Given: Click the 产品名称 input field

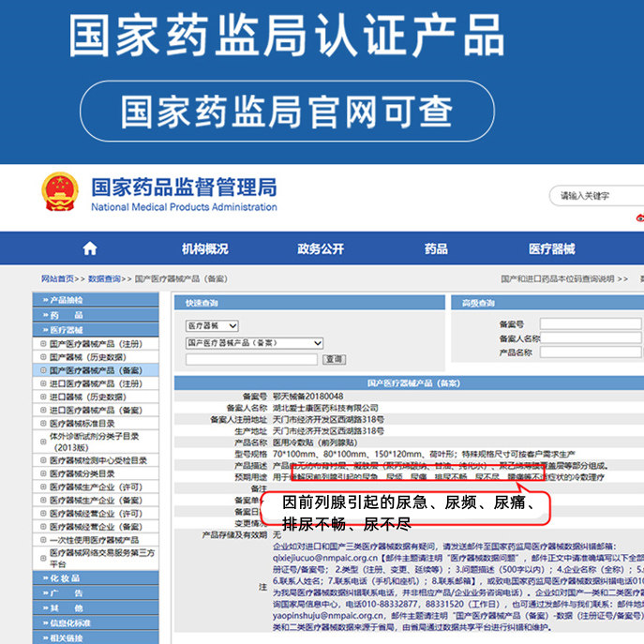Looking at the screenshot, I should (x=591, y=352).
